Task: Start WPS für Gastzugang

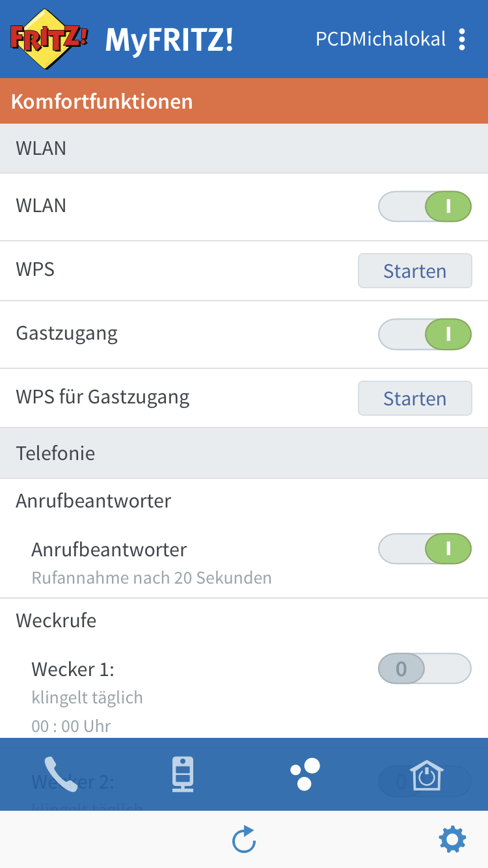Action: pyautogui.click(x=414, y=398)
